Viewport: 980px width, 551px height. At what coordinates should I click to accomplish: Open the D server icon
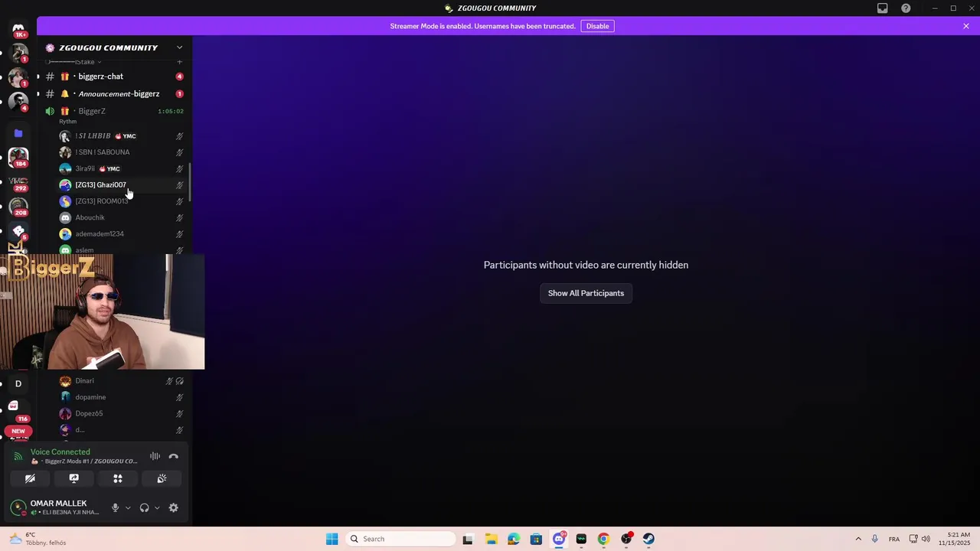click(18, 383)
